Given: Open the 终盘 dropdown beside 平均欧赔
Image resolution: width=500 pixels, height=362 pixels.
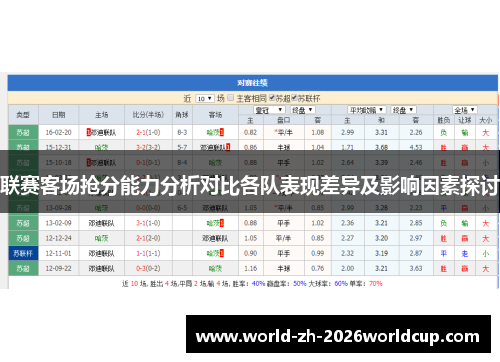Looking at the screenshot, I should pos(403,110).
